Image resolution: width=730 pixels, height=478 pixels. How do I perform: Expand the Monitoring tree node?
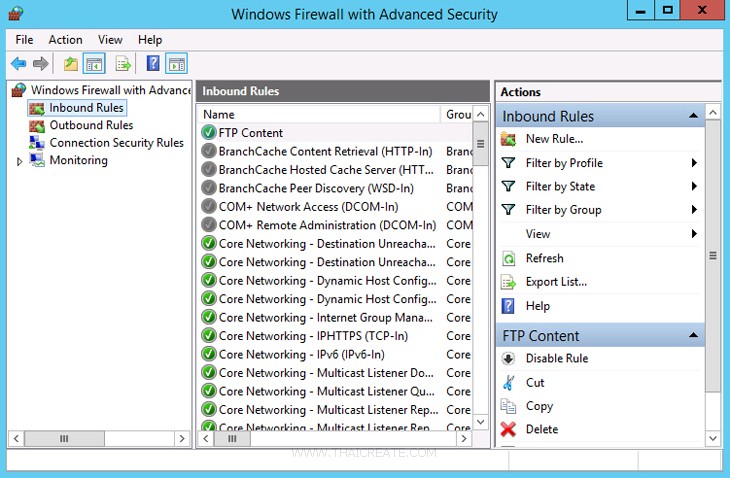click(19, 162)
